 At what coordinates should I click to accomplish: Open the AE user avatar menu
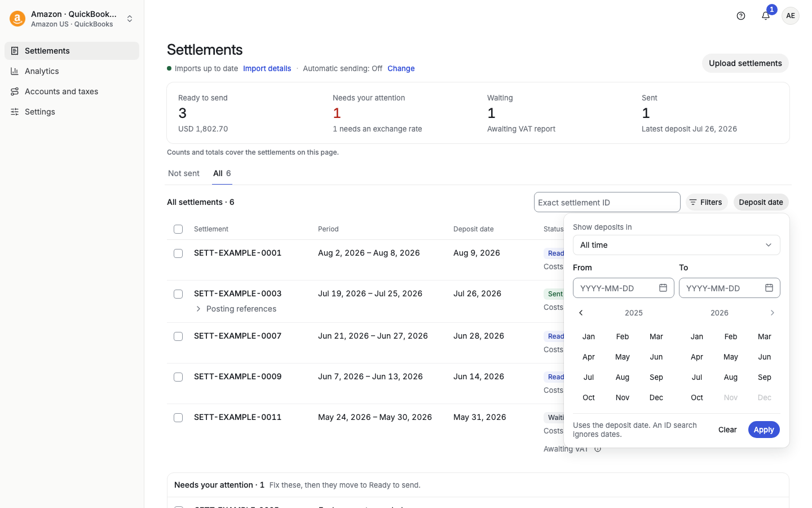791,16
